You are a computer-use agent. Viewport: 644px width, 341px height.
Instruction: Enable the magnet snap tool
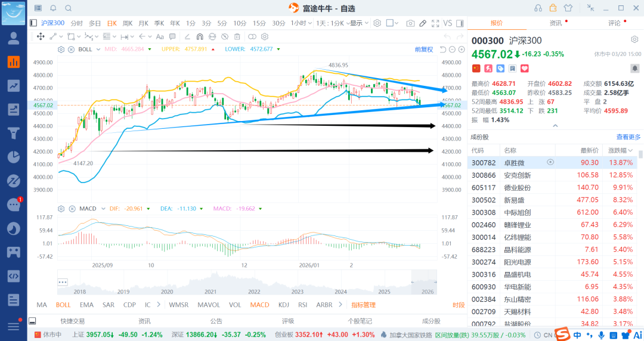(200, 36)
